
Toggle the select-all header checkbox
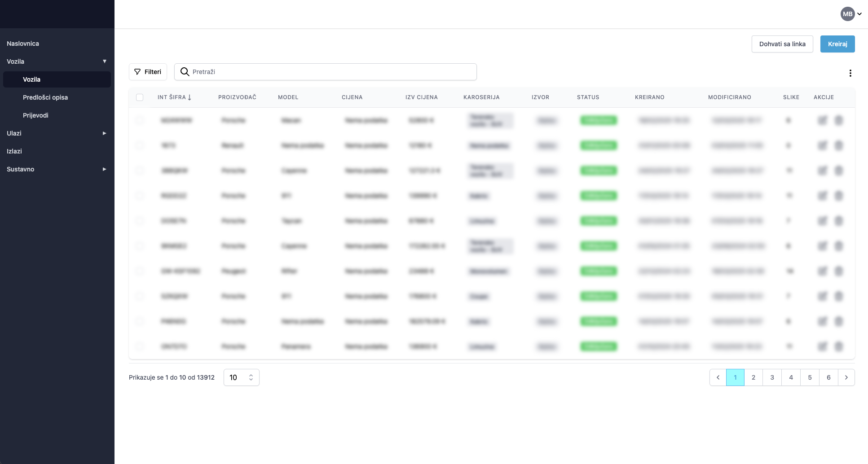point(140,97)
